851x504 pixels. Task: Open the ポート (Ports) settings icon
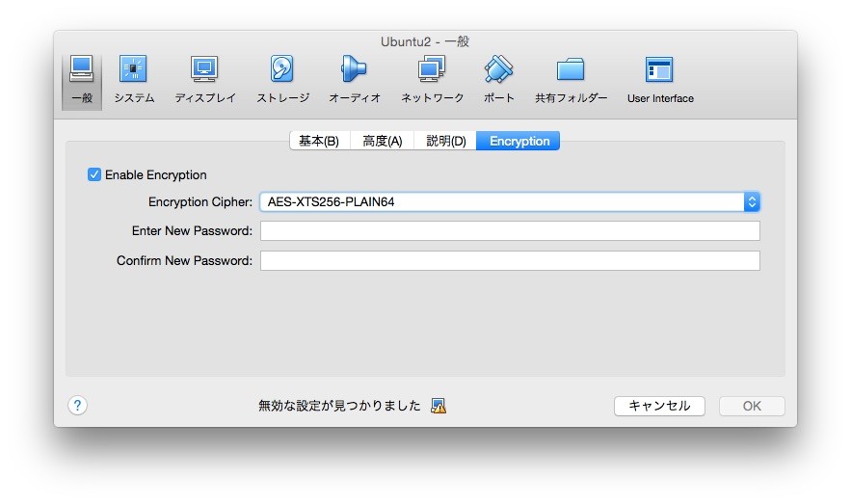pyautogui.click(x=499, y=80)
